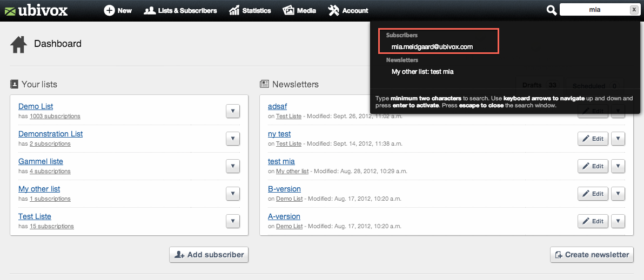Viewport: 644px width, 280px height.
Task: Expand dropdown for Test Liste
Action: 233,221
